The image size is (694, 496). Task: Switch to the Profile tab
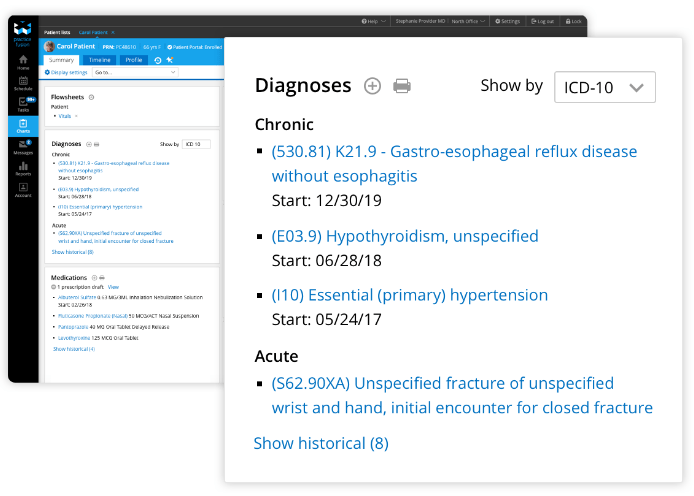coord(134,60)
